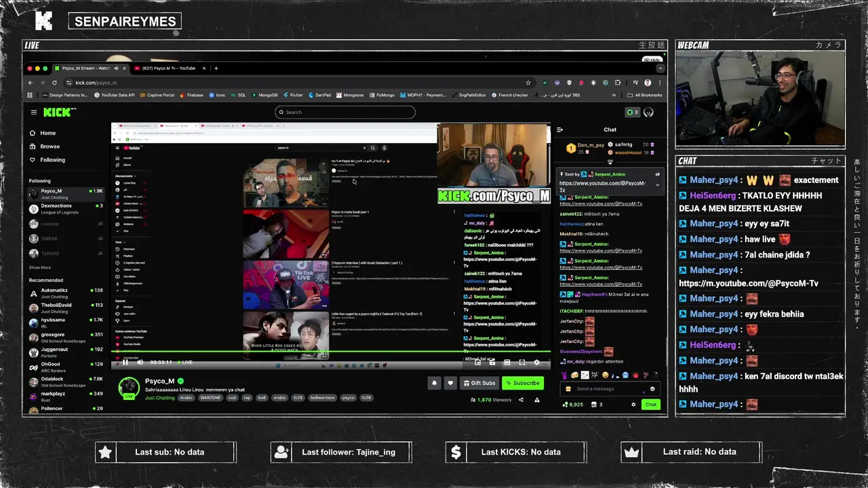Viewport: 868px width, 488px height.
Task: Open a new browser tab
Action: [x=216, y=68]
